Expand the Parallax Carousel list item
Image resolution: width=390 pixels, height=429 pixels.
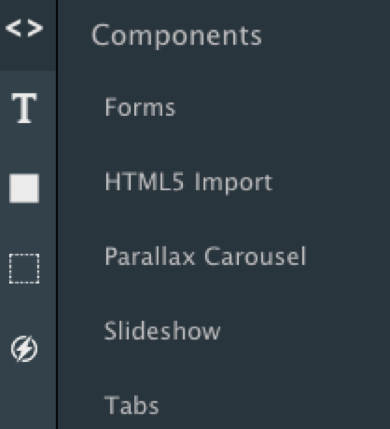[205, 256]
